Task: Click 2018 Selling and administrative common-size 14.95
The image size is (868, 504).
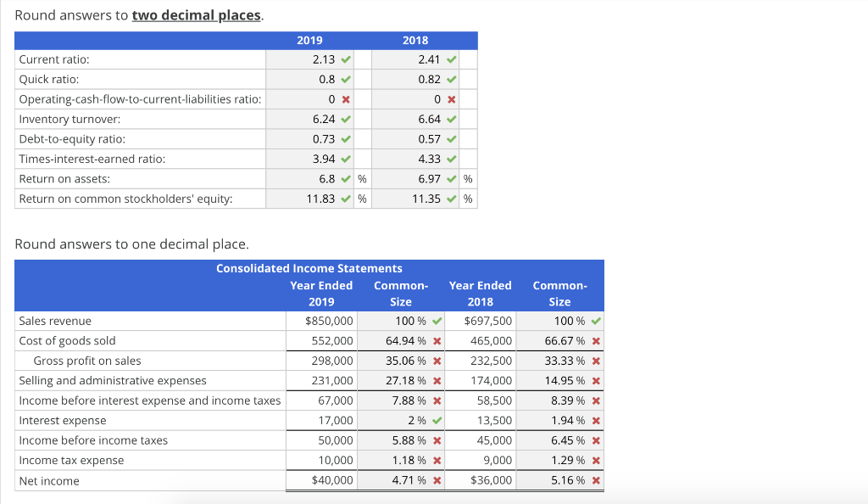Action: point(559,381)
